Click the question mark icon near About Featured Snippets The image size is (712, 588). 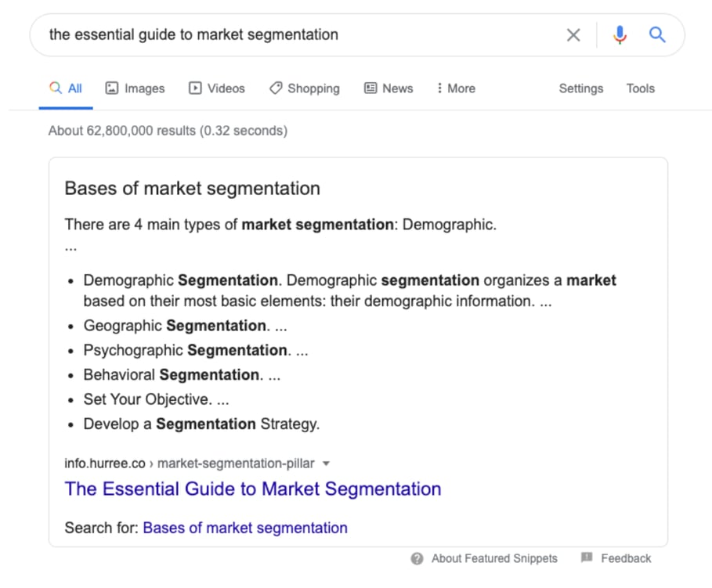416,558
